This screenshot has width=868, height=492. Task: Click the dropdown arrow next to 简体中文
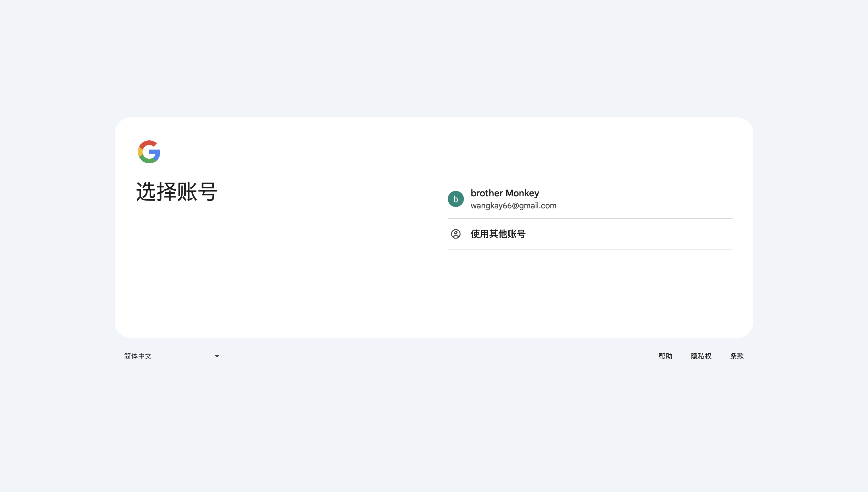tap(217, 356)
